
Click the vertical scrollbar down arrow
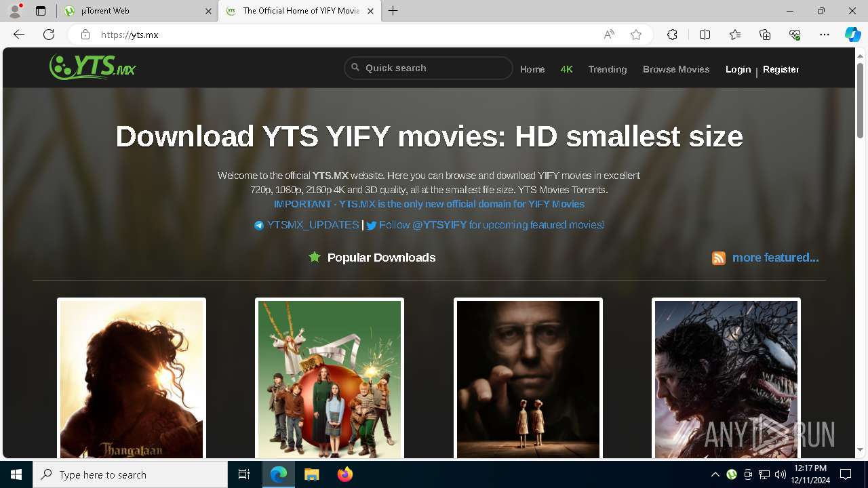[861, 450]
